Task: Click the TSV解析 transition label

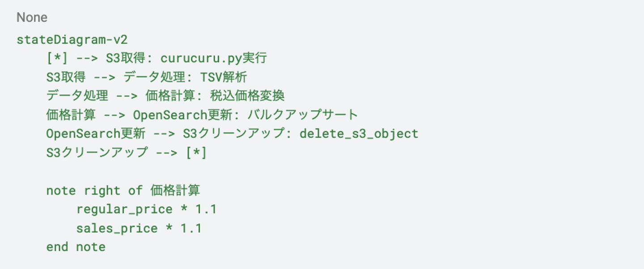Action: coord(223,77)
